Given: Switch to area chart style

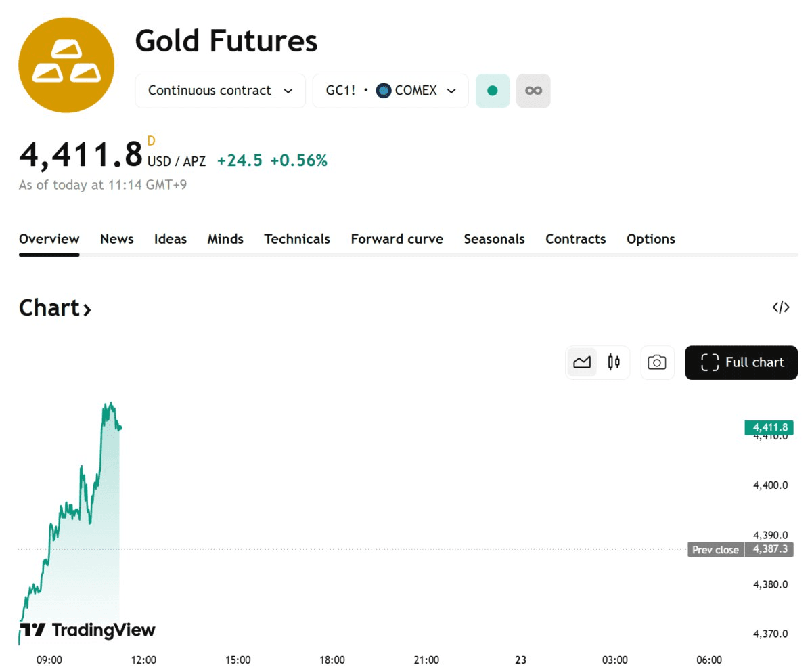Looking at the screenshot, I should [x=582, y=362].
